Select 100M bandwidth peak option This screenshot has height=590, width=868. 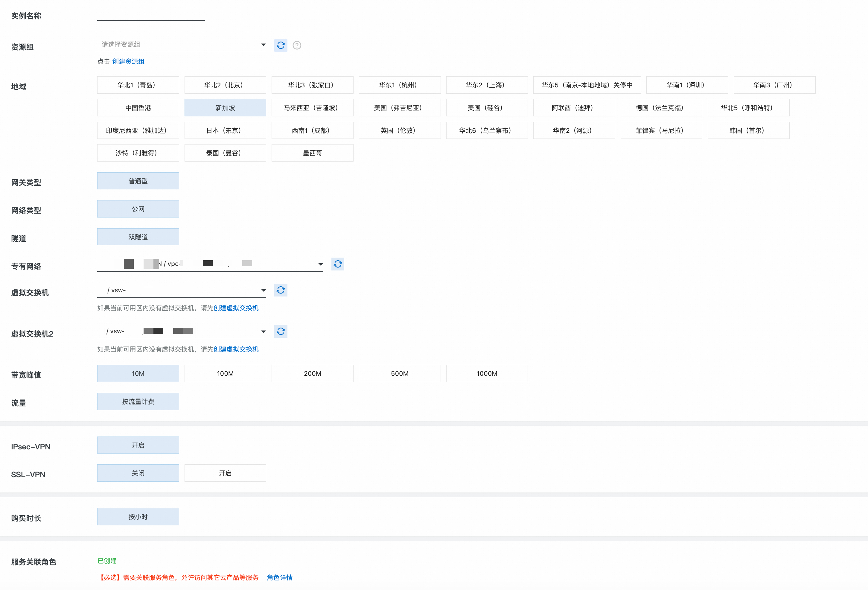click(225, 373)
